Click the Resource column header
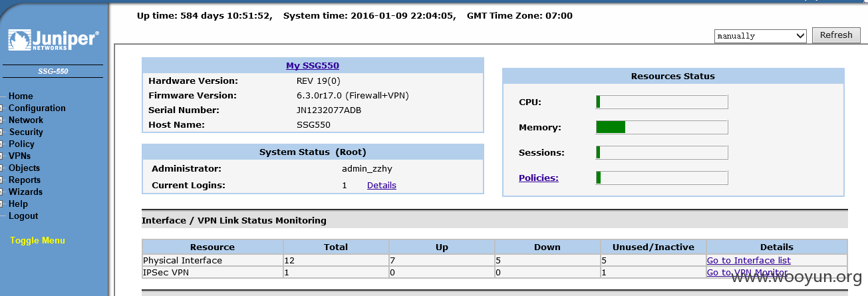 coord(212,247)
